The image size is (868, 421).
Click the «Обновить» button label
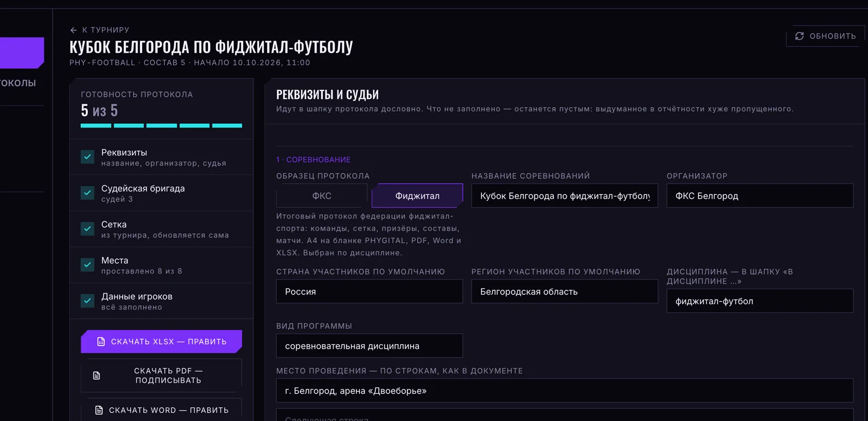point(833,36)
